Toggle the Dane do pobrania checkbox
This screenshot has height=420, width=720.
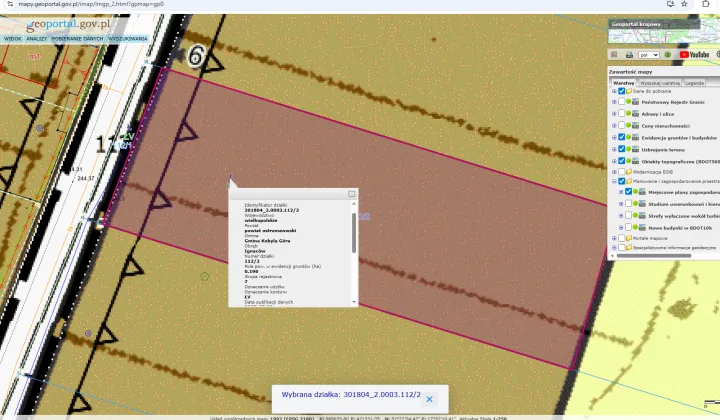(621, 91)
